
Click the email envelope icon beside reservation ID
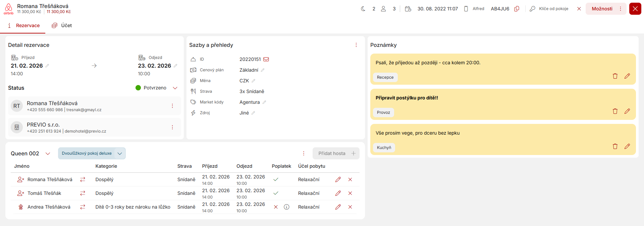[266, 59]
